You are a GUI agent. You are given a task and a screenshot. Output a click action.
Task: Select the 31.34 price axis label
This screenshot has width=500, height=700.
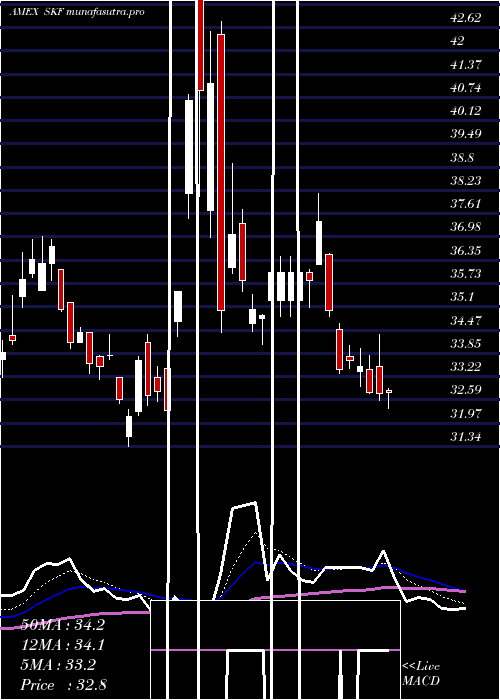pyautogui.click(x=466, y=436)
